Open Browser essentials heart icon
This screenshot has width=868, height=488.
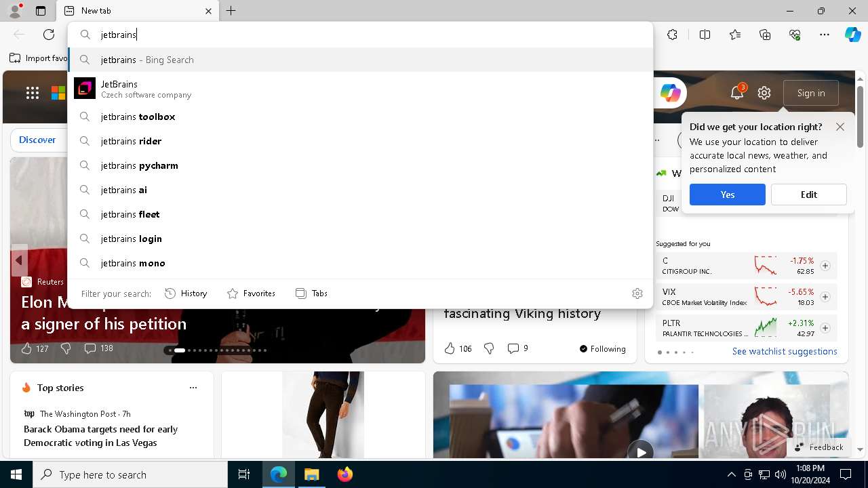click(x=795, y=35)
